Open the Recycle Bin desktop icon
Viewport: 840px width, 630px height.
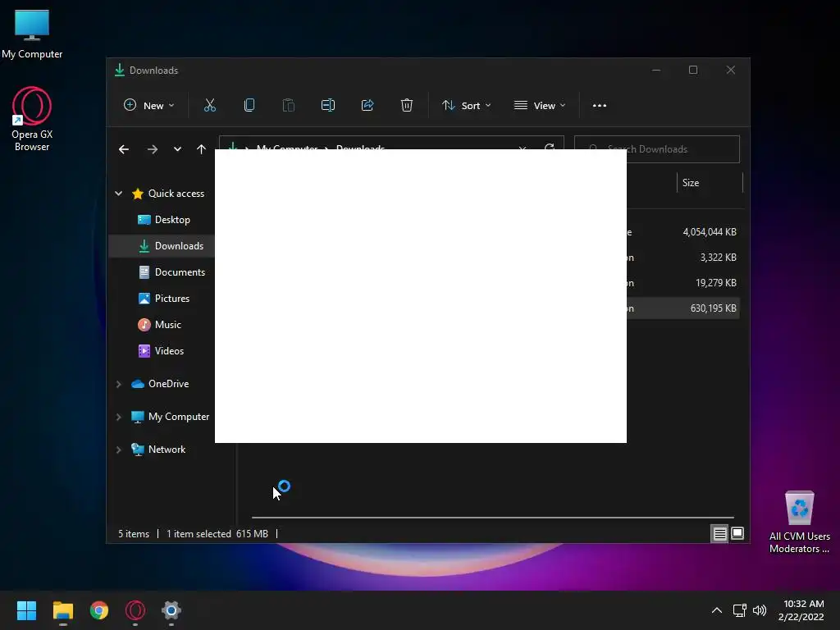[x=800, y=522]
